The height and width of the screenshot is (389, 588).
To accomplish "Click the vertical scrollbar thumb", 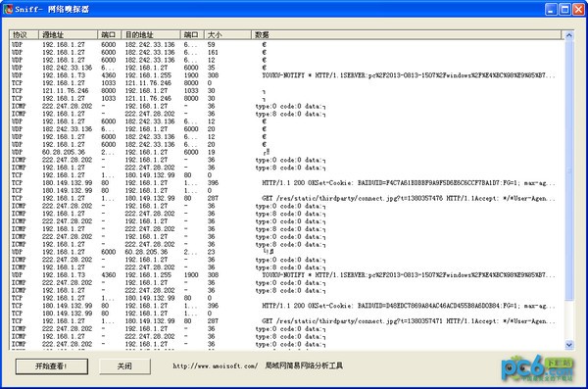I will [x=568, y=170].
